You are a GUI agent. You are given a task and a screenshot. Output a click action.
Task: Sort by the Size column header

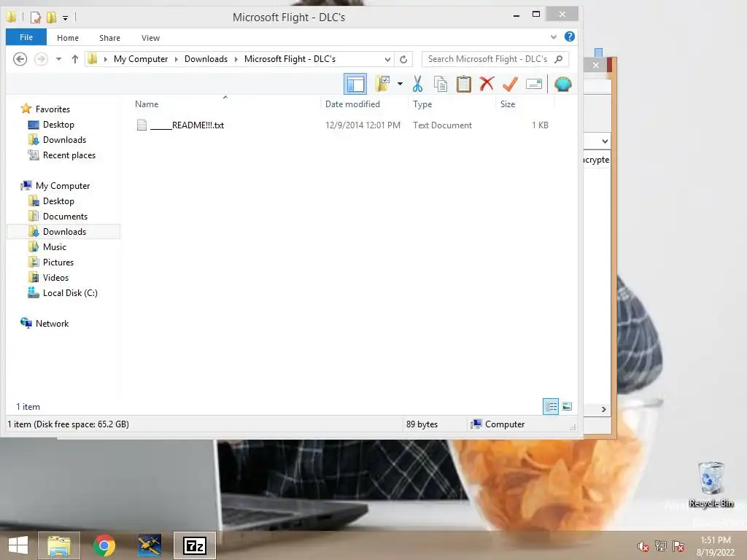click(x=508, y=104)
